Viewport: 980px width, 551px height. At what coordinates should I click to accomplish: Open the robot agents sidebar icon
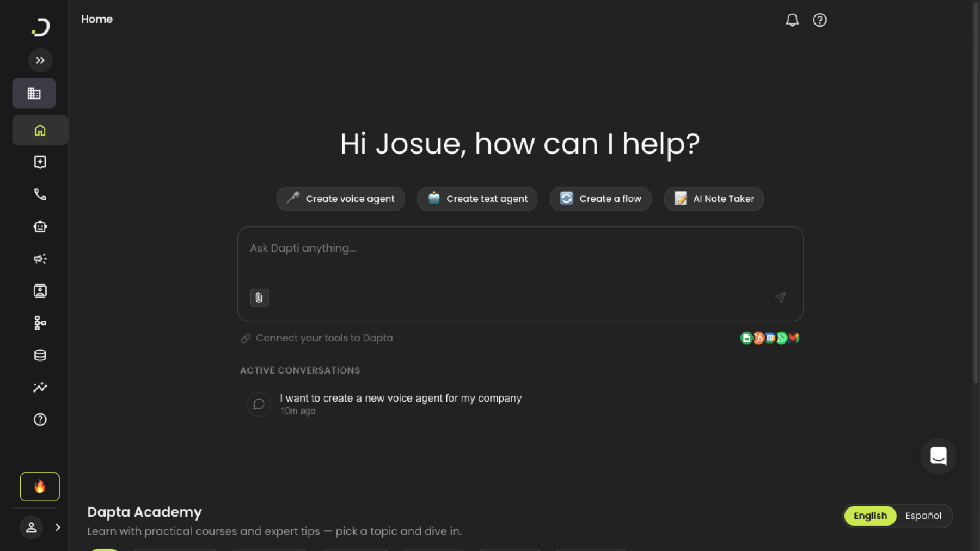click(x=40, y=226)
